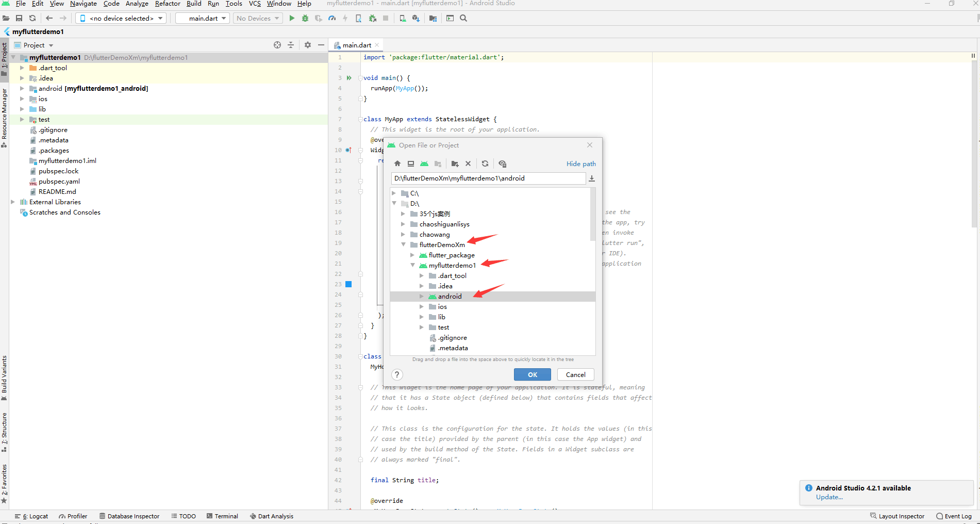Open the VCS menu

tap(255, 4)
